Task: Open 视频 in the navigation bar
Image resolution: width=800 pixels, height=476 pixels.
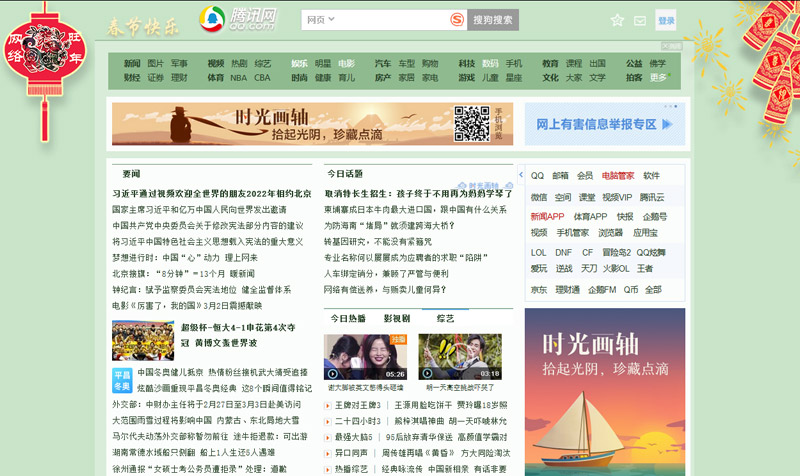Action: coord(216,63)
